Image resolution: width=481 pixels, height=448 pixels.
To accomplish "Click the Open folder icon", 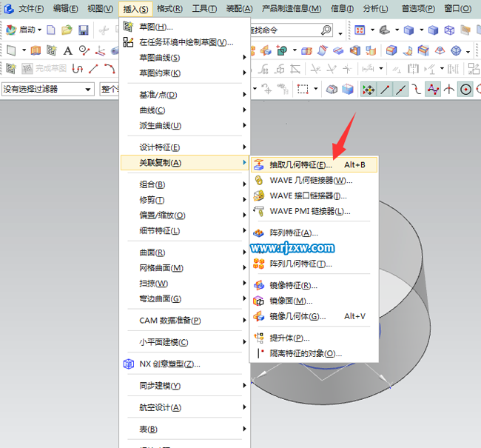I will [67, 30].
